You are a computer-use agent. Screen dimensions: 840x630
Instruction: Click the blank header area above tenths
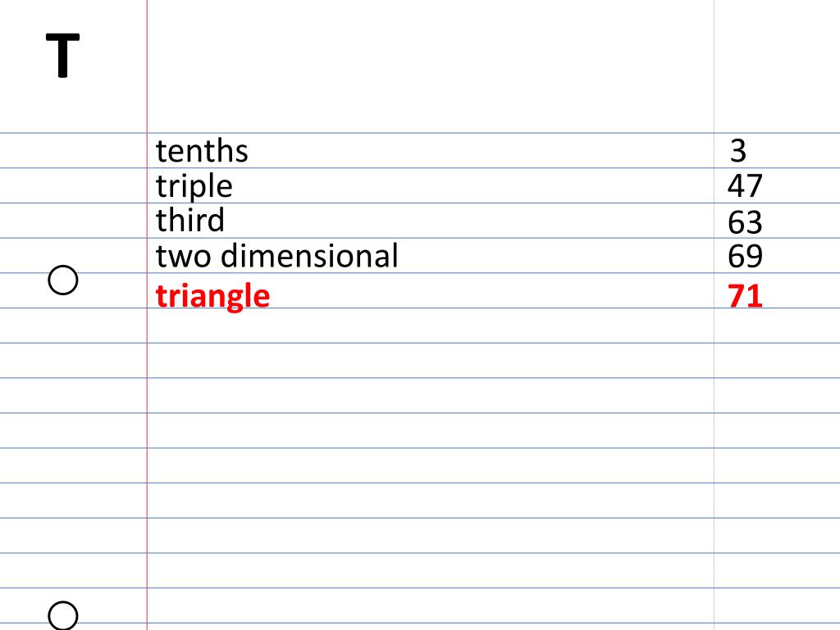430,66
